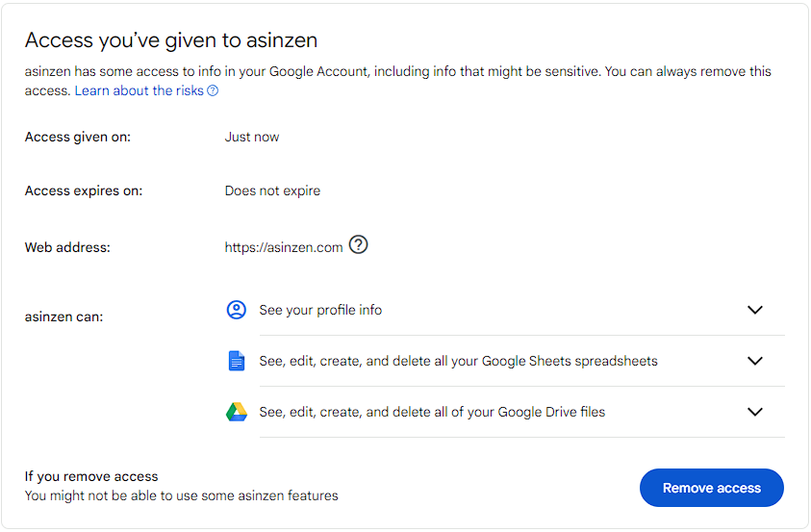This screenshot has height=532, width=811.
Task: Expand the See your profile info chevron
Action: click(x=755, y=310)
